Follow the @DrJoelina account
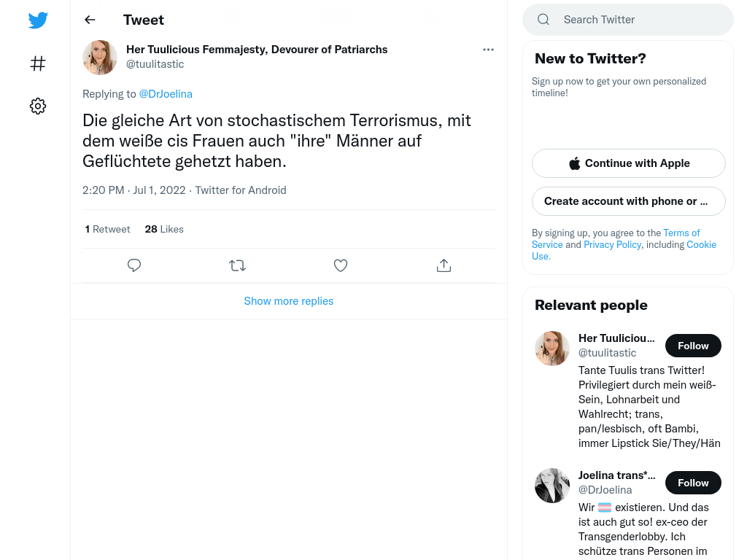The height and width of the screenshot is (560, 747). pyautogui.click(x=693, y=483)
